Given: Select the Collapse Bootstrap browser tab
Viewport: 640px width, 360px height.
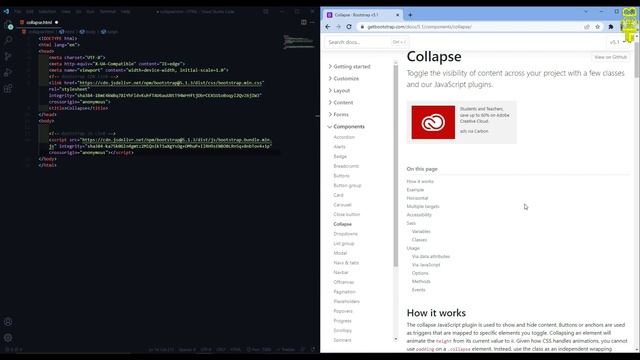Looking at the screenshot, I should (x=362, y=15).
